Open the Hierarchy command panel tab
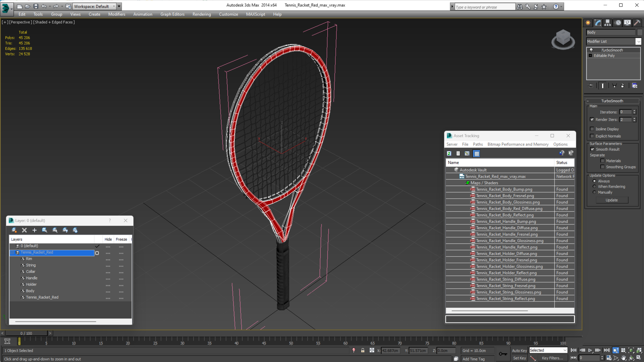Screen dimensions: 644x362 [x=607, y=23]
